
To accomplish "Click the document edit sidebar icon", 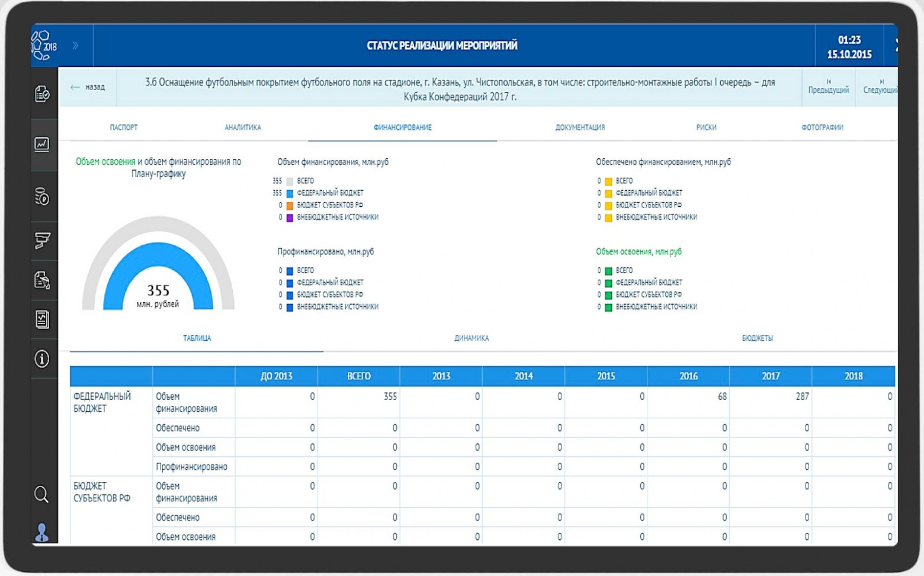I will point(42,280).
